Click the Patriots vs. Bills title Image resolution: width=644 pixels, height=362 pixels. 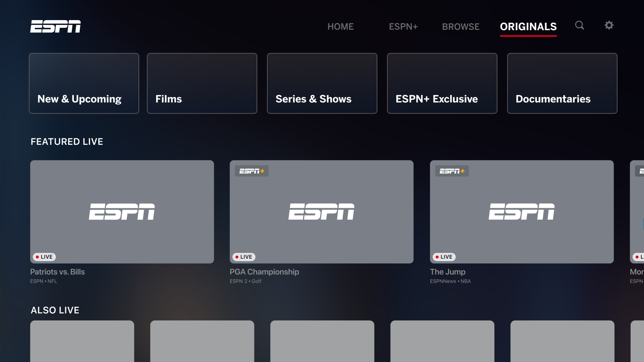click(x=57, y=272)
